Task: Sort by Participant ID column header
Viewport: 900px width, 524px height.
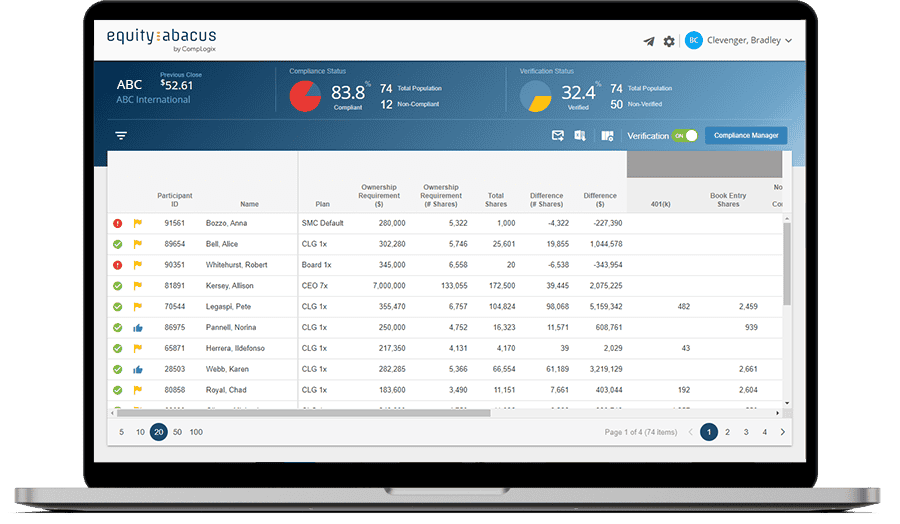Action: [x=174, y=200]
